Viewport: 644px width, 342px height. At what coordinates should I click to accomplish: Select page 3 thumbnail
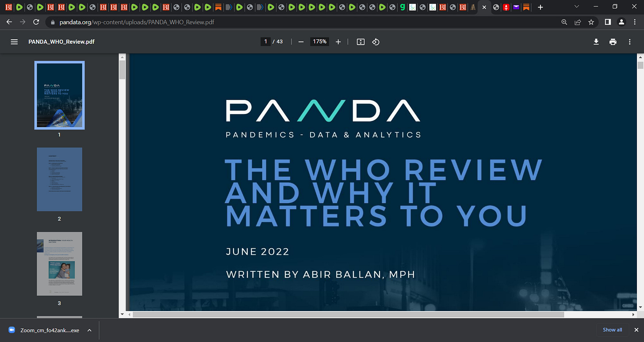point(59,263)
